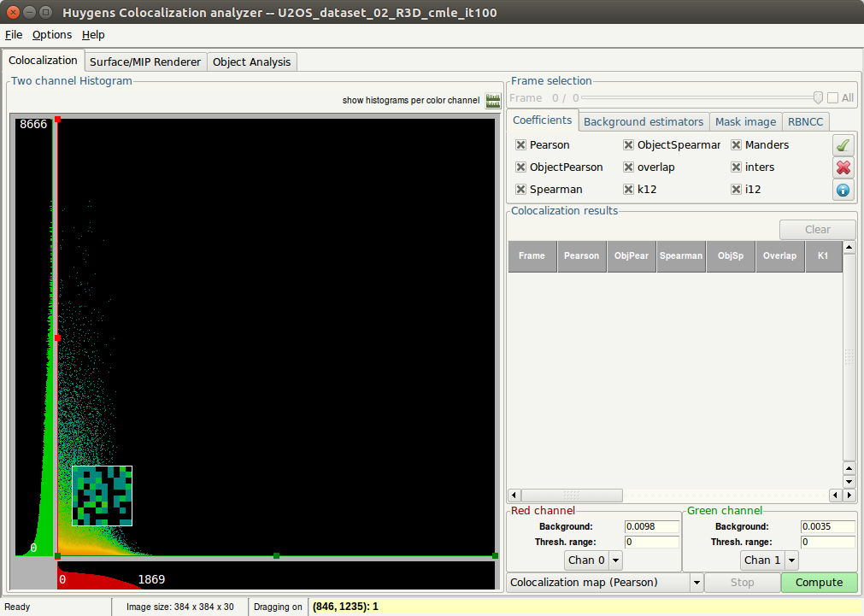Click the red X deselect-all coefficients icon
The width and height of the screenshot is (864, 616).
(843, 167)
